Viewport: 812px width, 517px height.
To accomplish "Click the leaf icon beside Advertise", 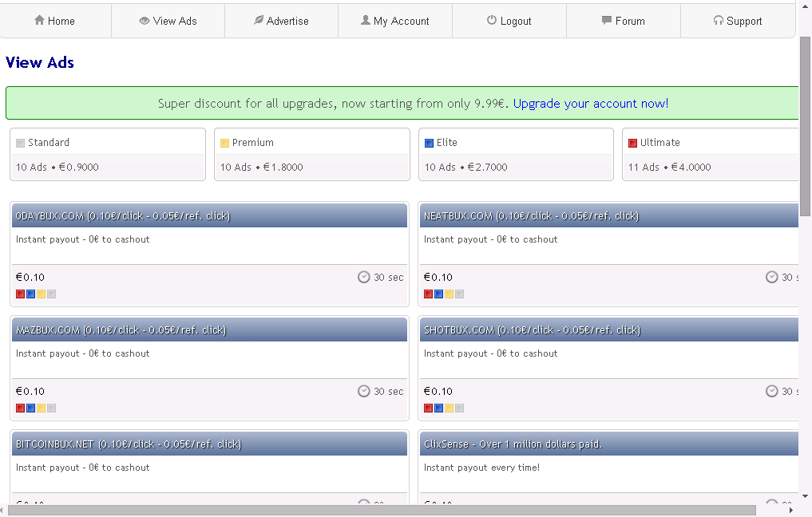I will [x=259, y=20].
